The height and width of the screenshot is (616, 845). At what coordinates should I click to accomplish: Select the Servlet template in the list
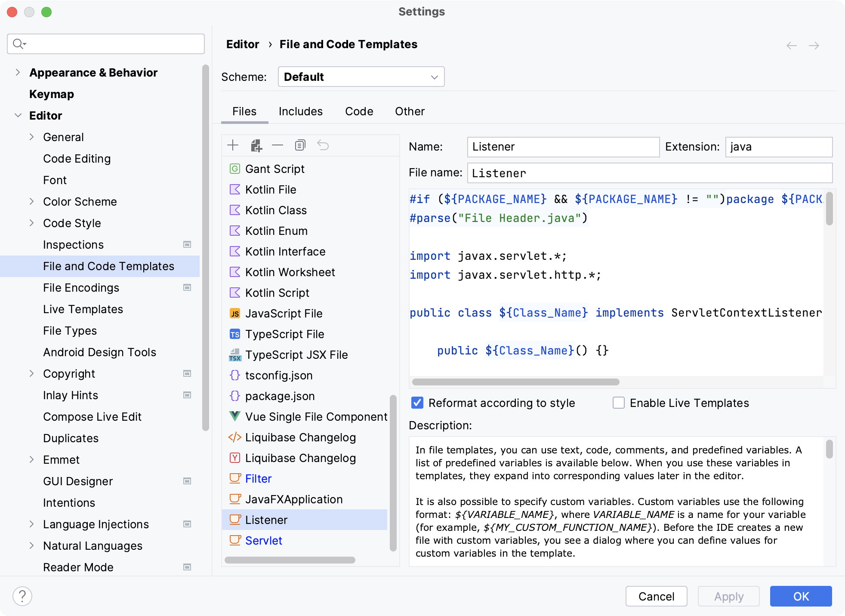[263, 540]
